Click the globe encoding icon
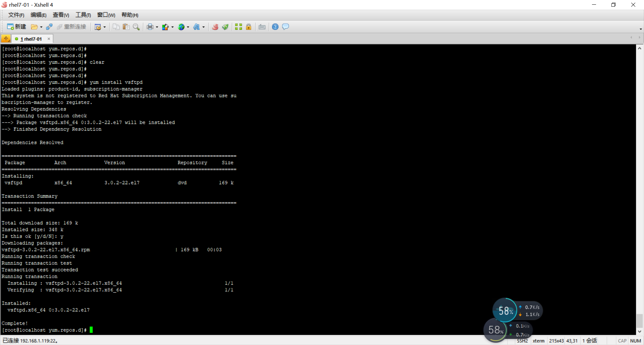Image resolution: width=644 pixels, height=345 pixels. click(x=181, y=27)
